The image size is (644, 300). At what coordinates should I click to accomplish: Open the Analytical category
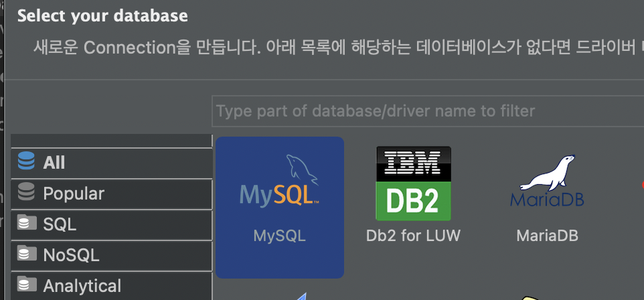click(111, 286)
